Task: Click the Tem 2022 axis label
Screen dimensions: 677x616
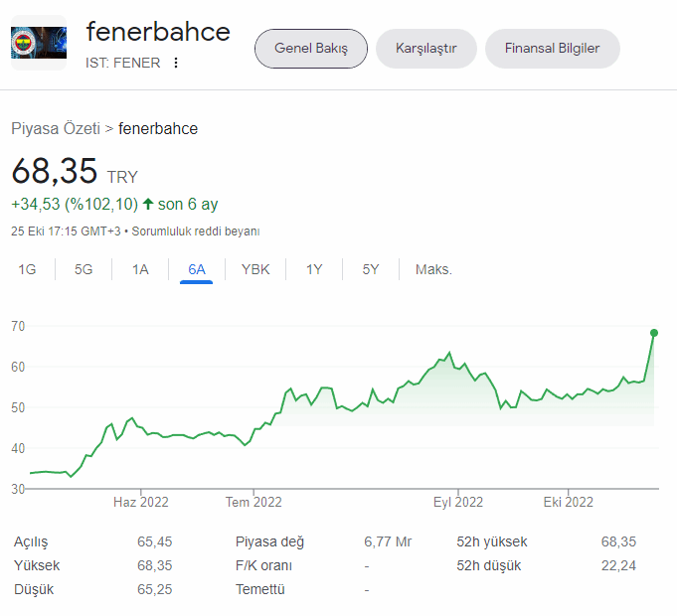Action: 254,502
